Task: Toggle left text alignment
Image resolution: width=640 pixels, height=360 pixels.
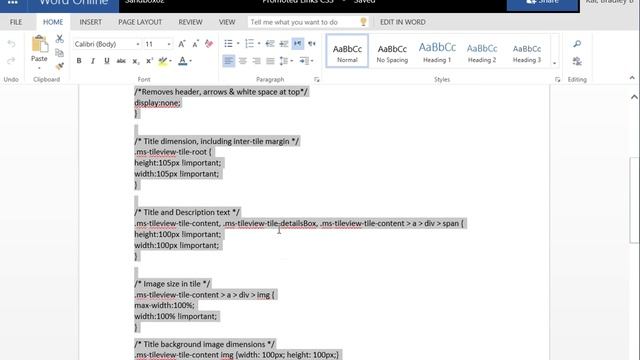Action: coord(229,61)
